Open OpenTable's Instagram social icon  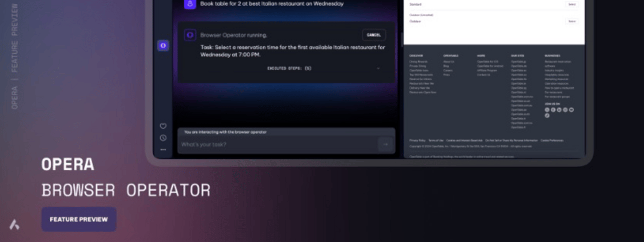click(565, 110)
